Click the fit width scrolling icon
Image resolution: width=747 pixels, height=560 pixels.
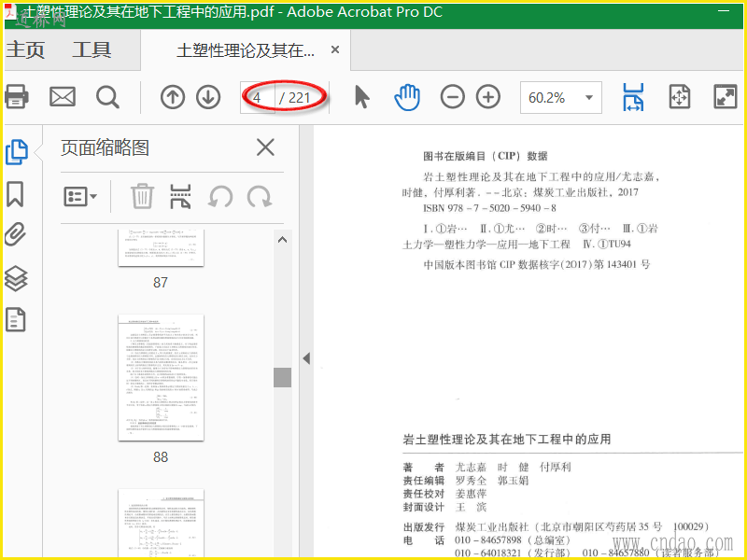tap(633, 97)
